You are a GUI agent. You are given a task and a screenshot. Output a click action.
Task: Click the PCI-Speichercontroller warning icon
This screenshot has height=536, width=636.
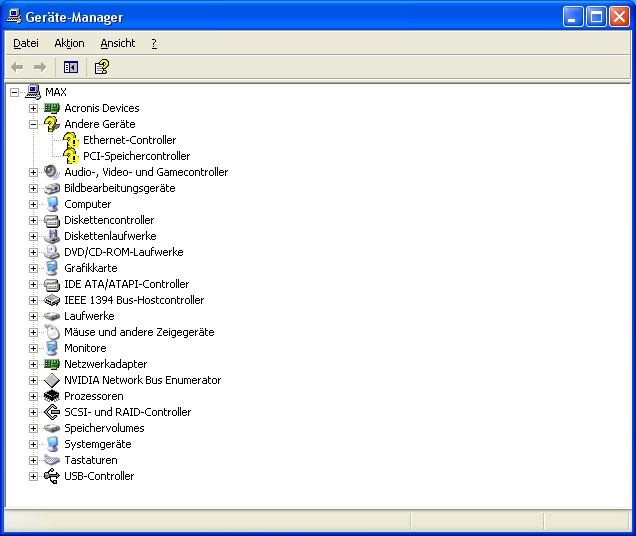[x=71, y=156]
